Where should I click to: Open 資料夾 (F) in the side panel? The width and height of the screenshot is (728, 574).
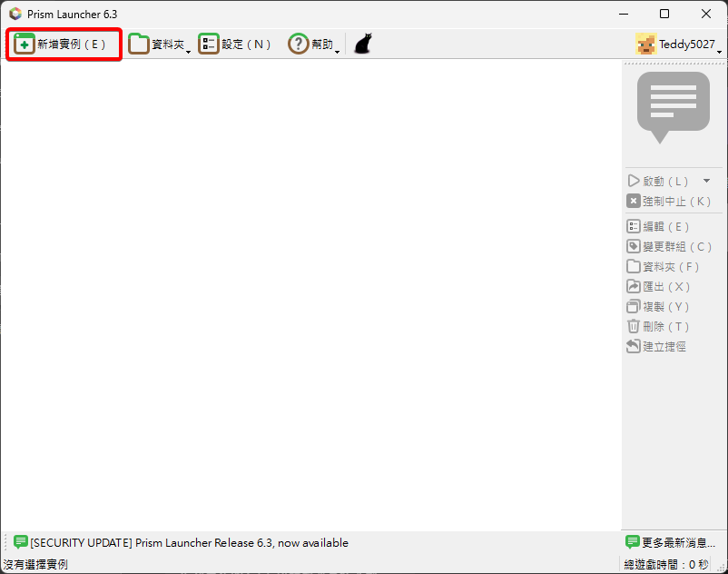(663, 267)
